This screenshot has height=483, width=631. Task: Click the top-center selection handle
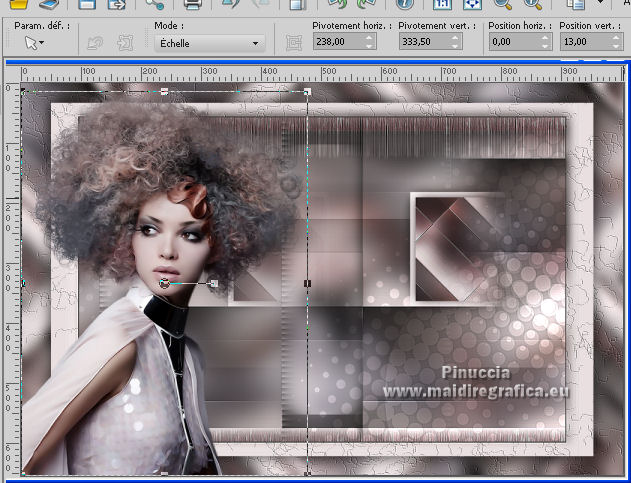pos(164,92)
